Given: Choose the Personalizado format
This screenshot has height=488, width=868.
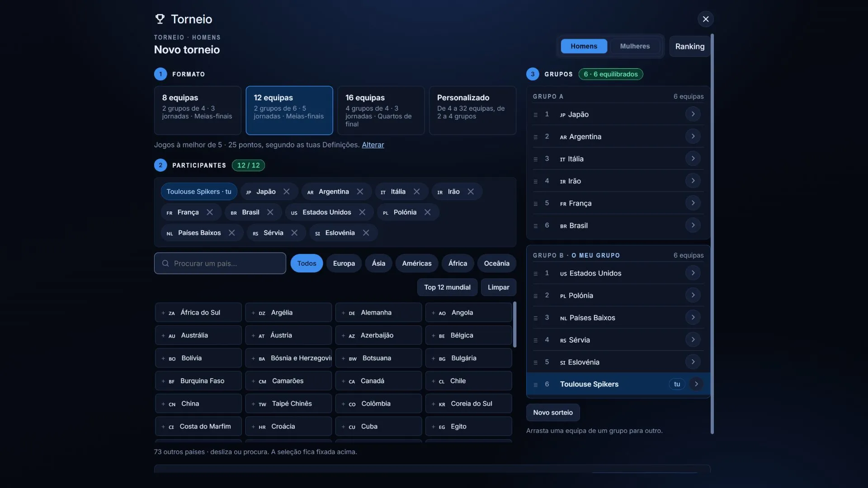Looking at the screenshot, I should (x=472, y=110).
